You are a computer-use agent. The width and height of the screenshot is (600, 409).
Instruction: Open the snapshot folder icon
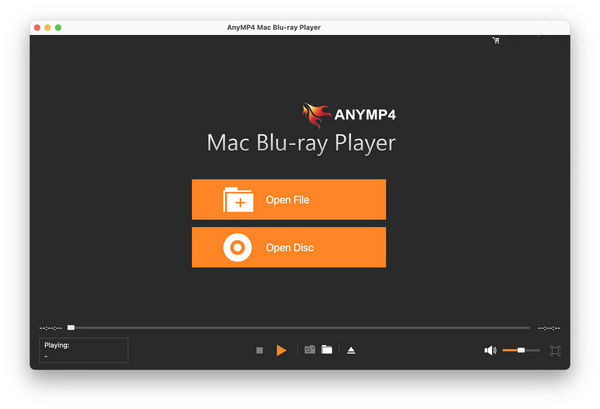[x=327, y=349]
